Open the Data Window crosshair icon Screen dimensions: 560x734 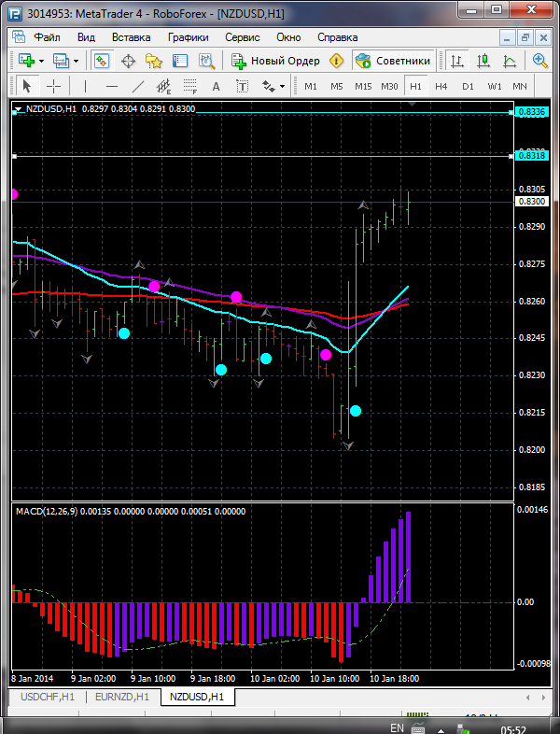tap(128, 61)
